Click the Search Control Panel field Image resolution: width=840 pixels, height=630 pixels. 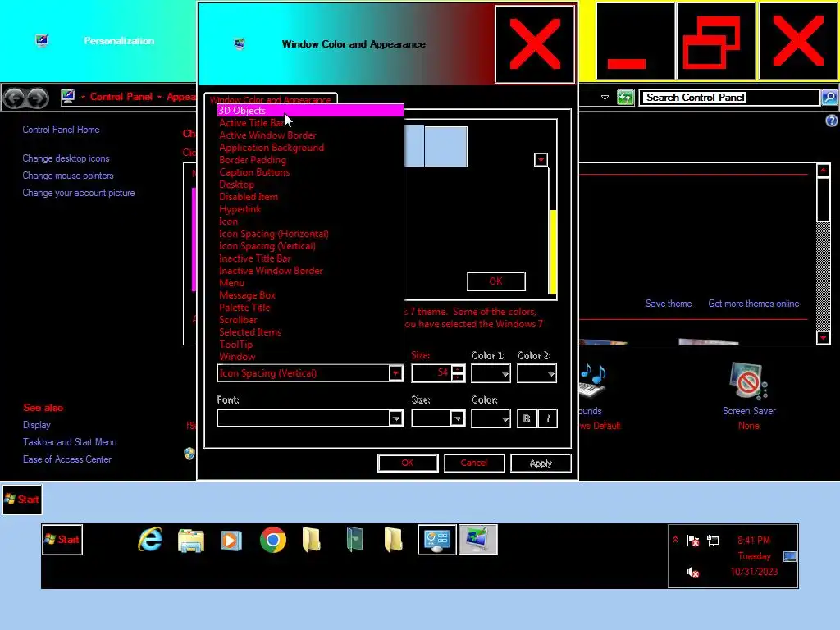point(729,98)
